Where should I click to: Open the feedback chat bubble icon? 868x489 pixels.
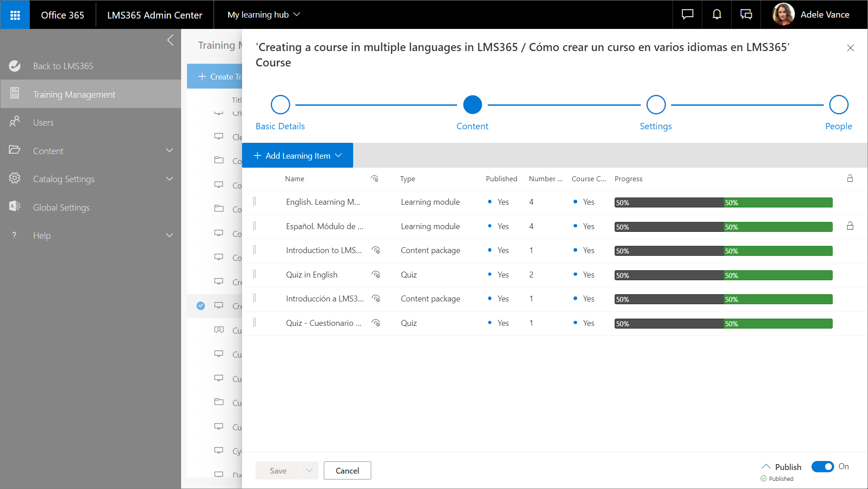pos(687,15)
